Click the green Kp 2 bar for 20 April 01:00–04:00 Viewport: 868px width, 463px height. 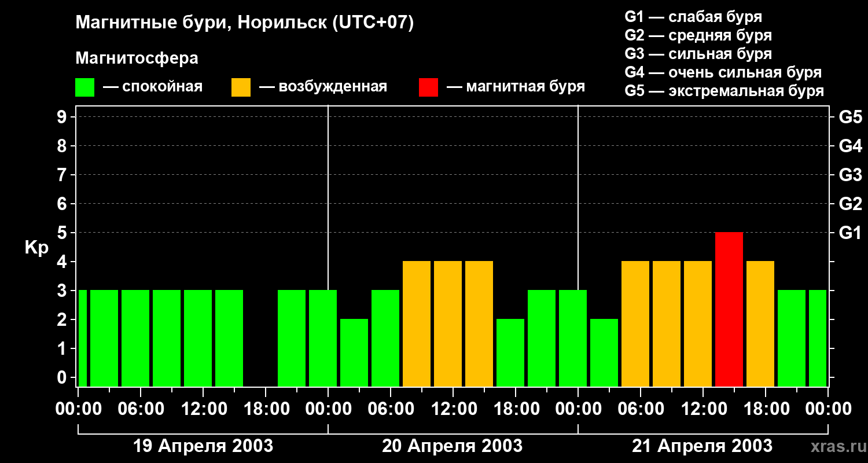(354, 352)
